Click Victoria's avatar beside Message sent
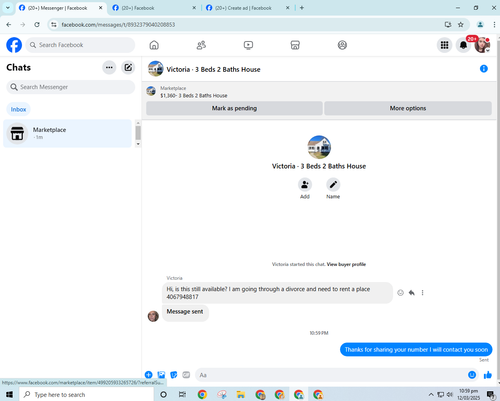This screenshot has height=401, width=500. point(153,316)
